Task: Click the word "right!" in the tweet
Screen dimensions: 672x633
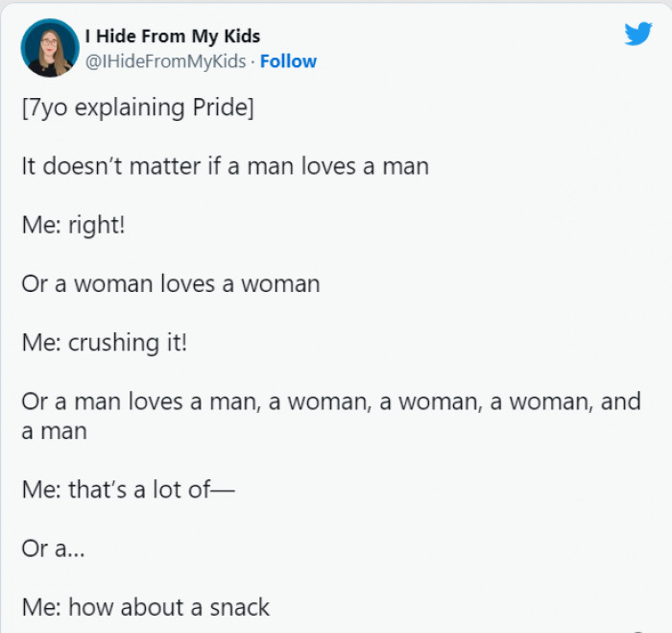Action: [97, 225]
